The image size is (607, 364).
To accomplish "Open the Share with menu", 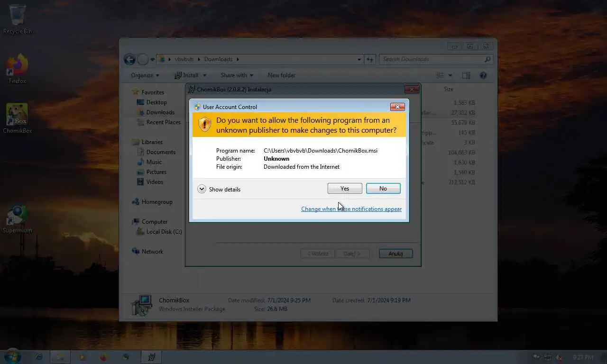I will point(237,75).
